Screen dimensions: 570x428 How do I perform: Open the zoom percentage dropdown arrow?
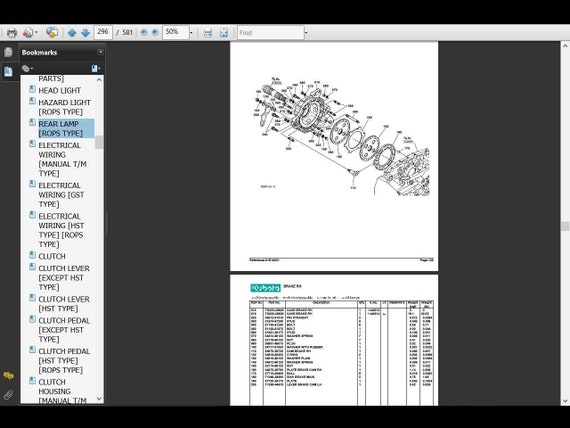tap(191, 33)
